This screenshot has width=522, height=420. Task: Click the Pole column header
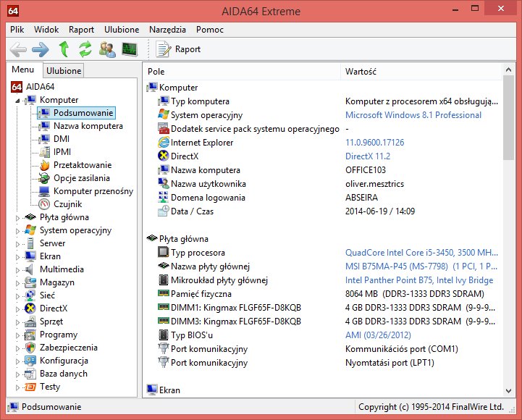(x=242, y=72)
